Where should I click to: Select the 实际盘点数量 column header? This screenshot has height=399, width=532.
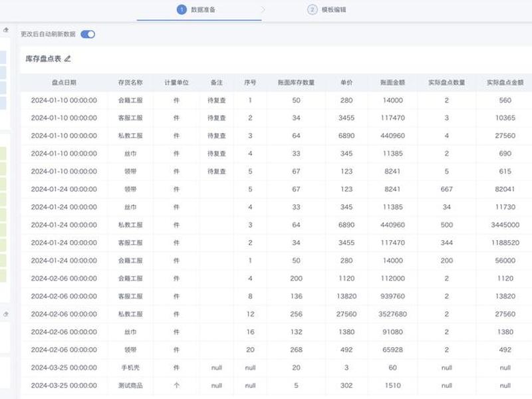[x=446, y=82]
